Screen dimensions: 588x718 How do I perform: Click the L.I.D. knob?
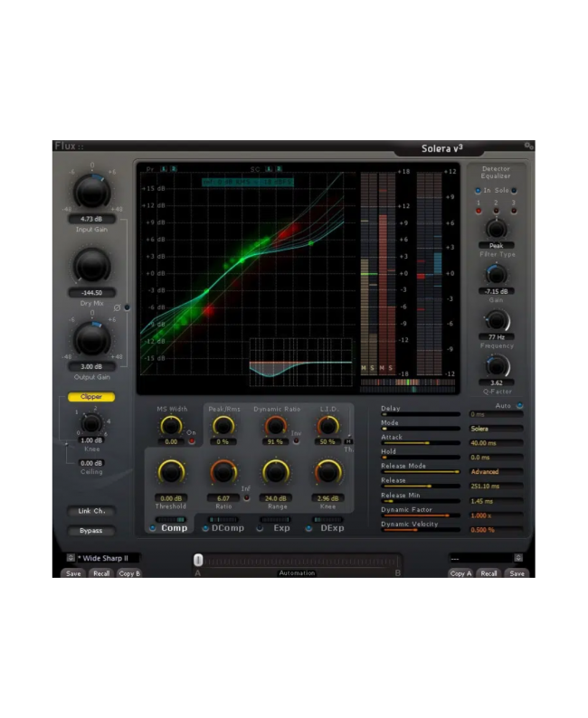tap(327, 426)
